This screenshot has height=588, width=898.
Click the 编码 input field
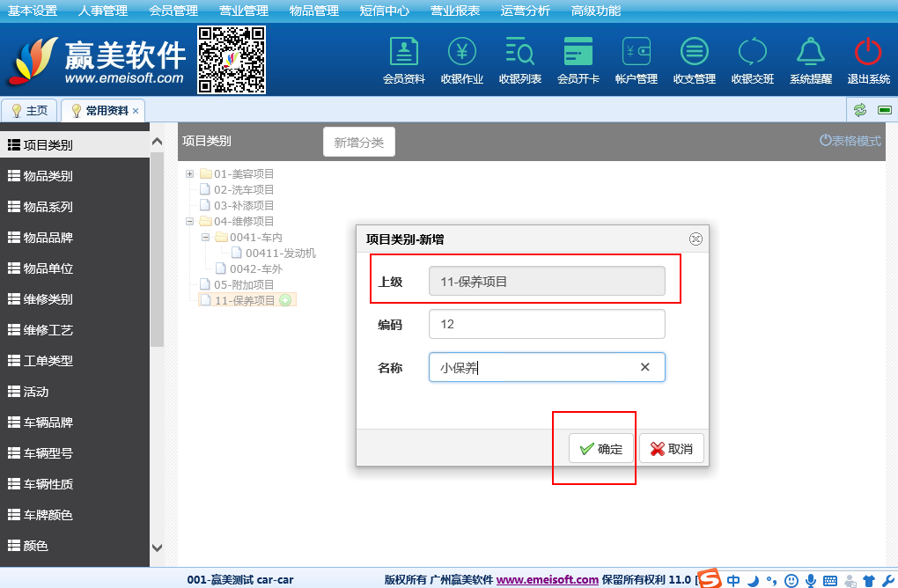[546, 324]
